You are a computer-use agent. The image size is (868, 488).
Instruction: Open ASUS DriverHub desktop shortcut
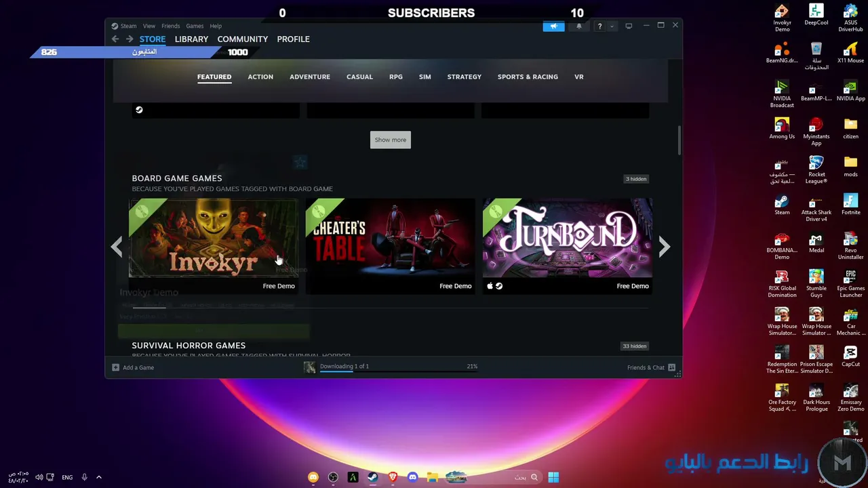click(850, 17)
